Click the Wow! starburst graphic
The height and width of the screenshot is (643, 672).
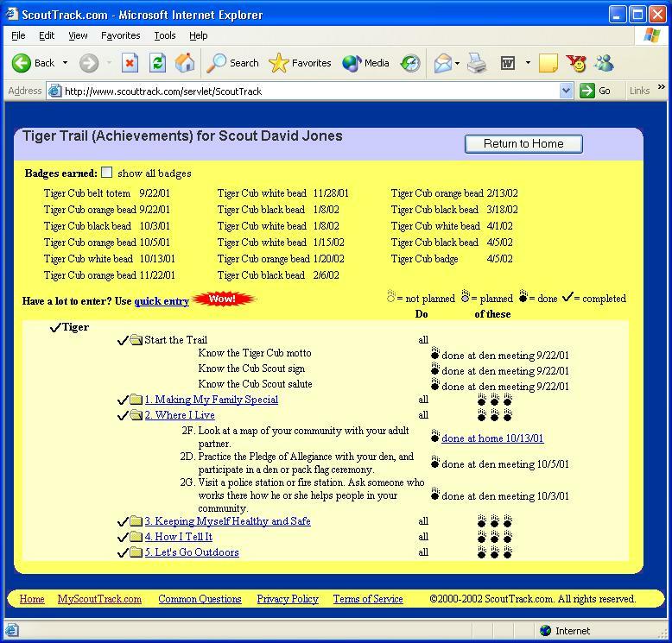pos(224,299)
